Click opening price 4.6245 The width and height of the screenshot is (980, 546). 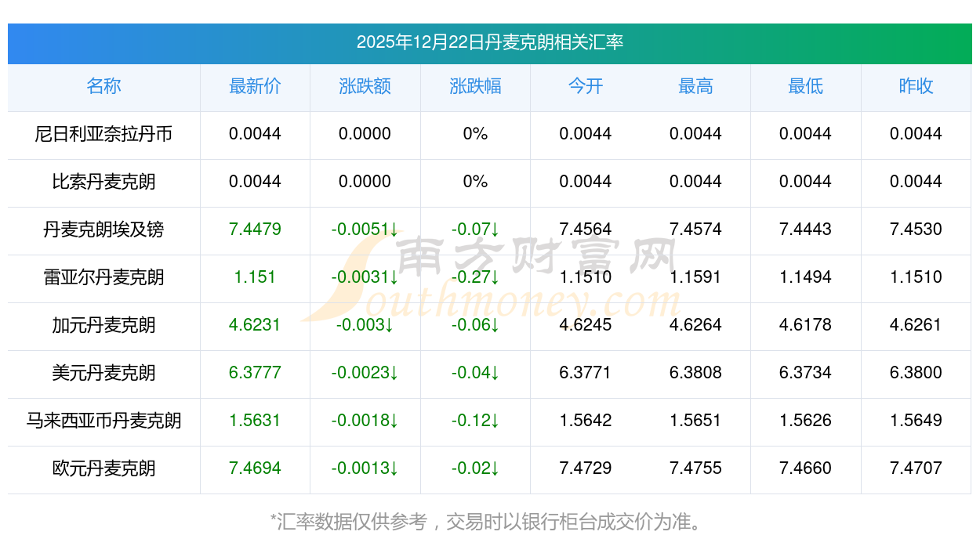pos(586,325)
